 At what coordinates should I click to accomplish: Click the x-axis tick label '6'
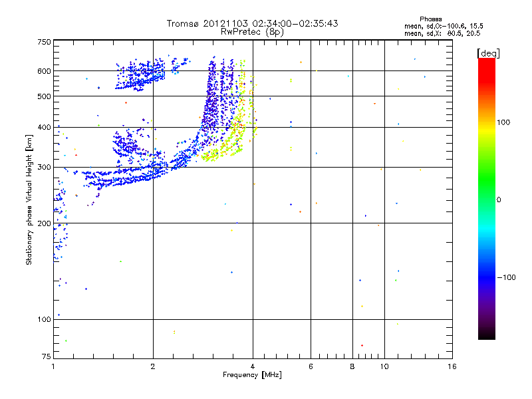pos(311,366)
